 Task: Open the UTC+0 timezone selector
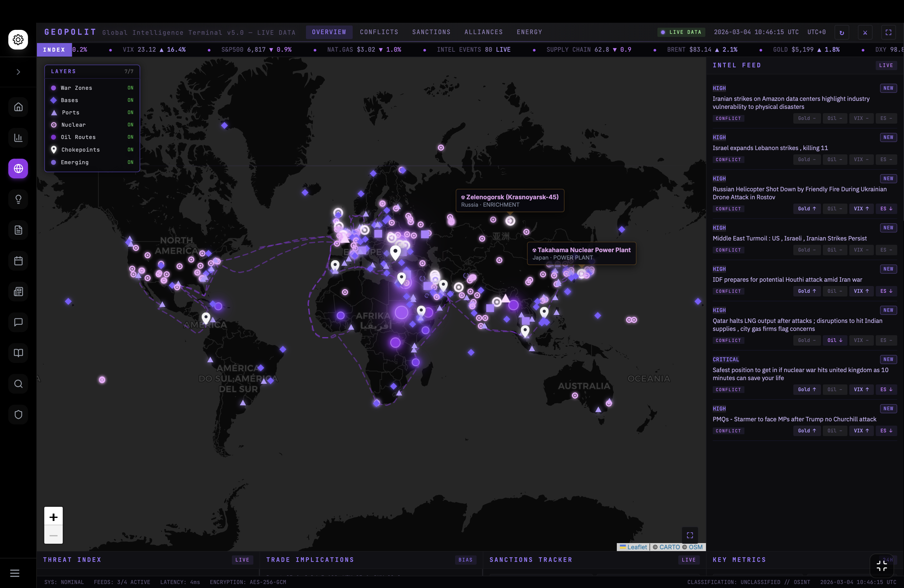click(x=816, y=32)
